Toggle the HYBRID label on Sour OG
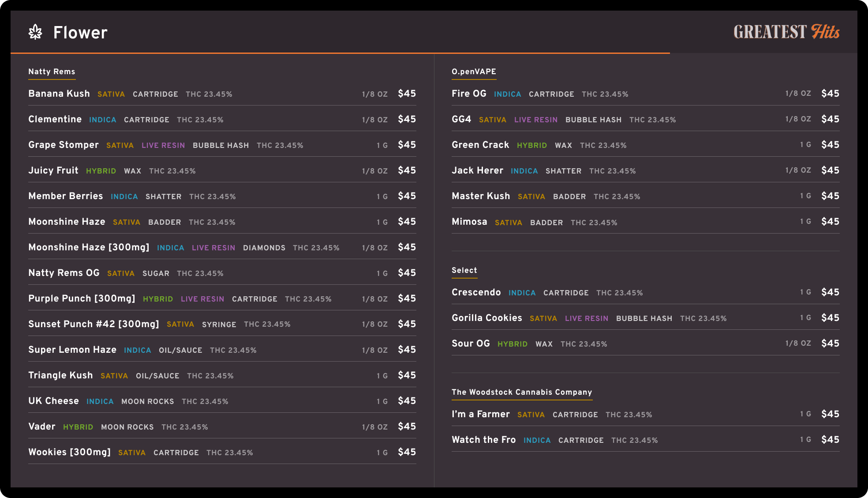 (512, 344)
